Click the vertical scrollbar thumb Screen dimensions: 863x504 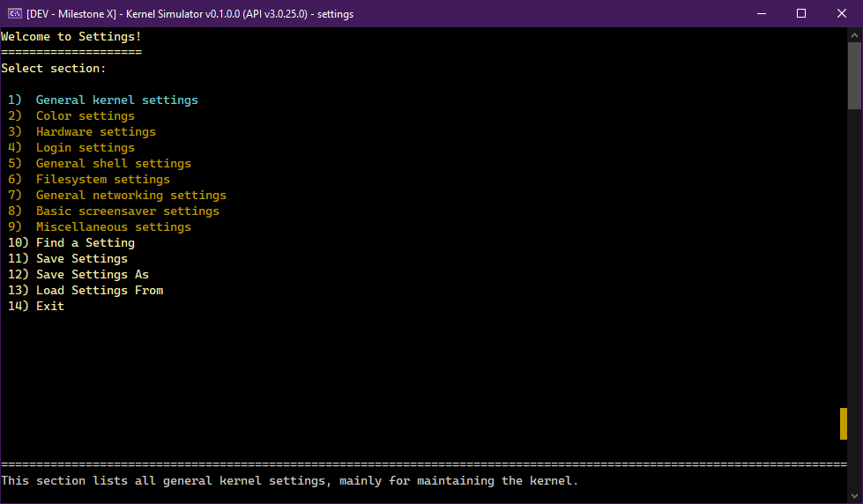pos(855,75)
